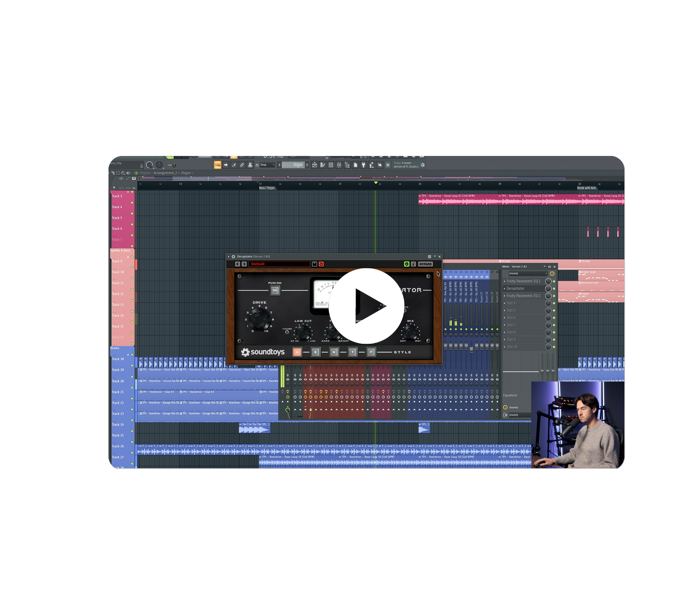
Task: Click the link icon in the toolbar
Action: [x=242, y=165]
